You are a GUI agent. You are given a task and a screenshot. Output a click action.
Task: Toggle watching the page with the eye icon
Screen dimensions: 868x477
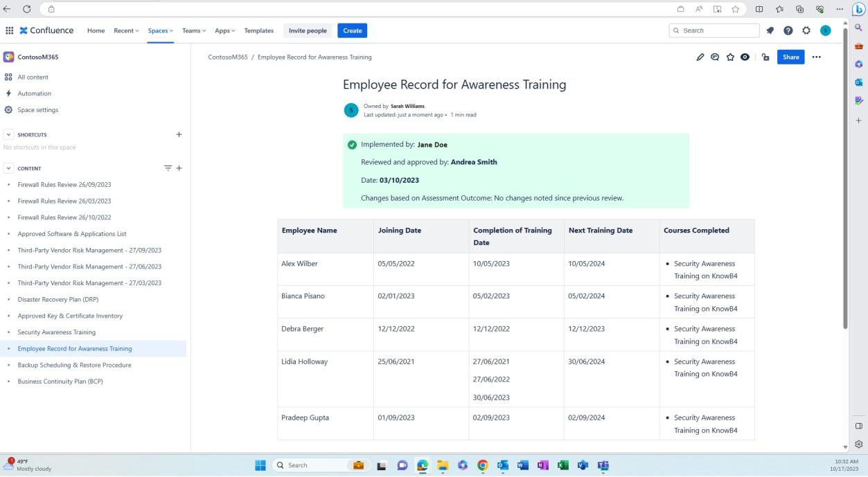(745, 57)
